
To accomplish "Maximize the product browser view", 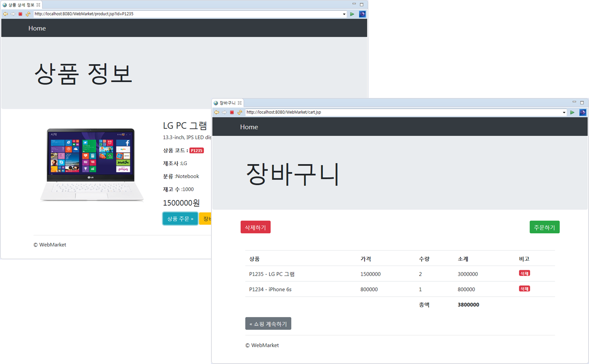I will 361,5.
